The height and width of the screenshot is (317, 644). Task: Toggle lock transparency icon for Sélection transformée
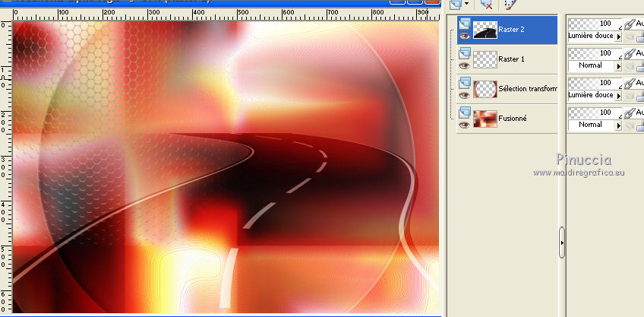click(640, 97)
